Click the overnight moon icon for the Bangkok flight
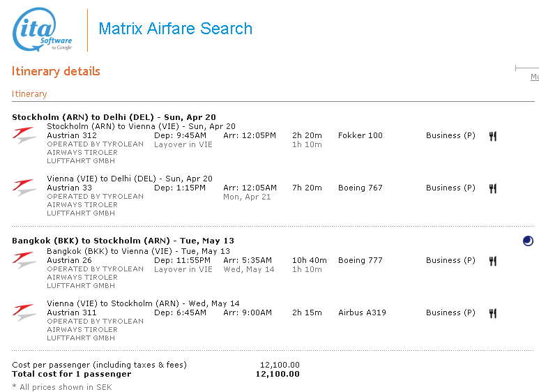The image size is (539, 392). (x=528, y=241)
